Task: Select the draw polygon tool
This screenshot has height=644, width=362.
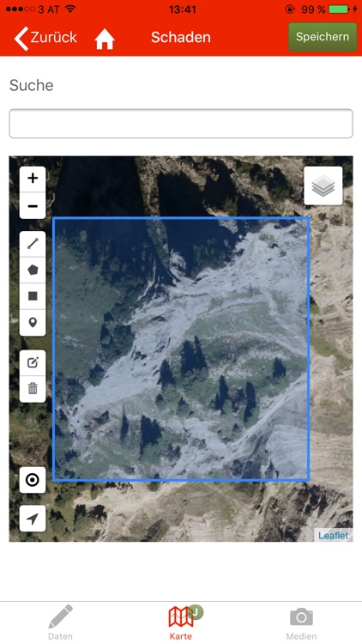Action: 33,270
